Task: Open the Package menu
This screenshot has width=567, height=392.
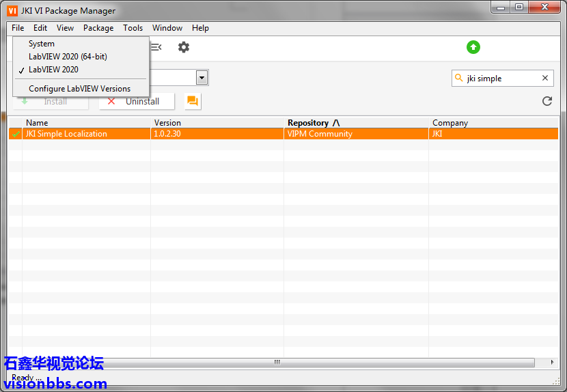Action: 98,28
